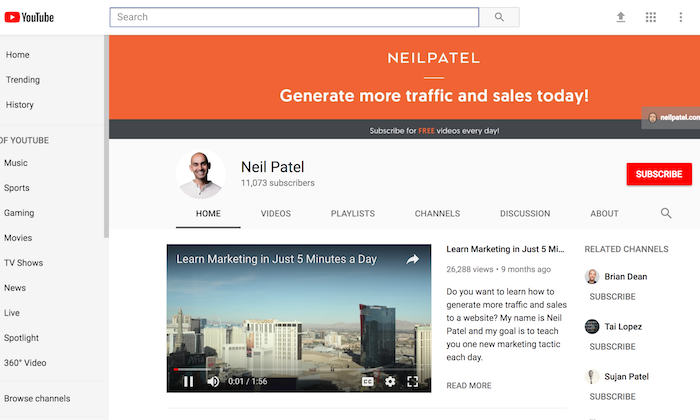Viewport: 700px width, 420px height.
Task: Expand description with Read More
Action: tap(468, 385)
